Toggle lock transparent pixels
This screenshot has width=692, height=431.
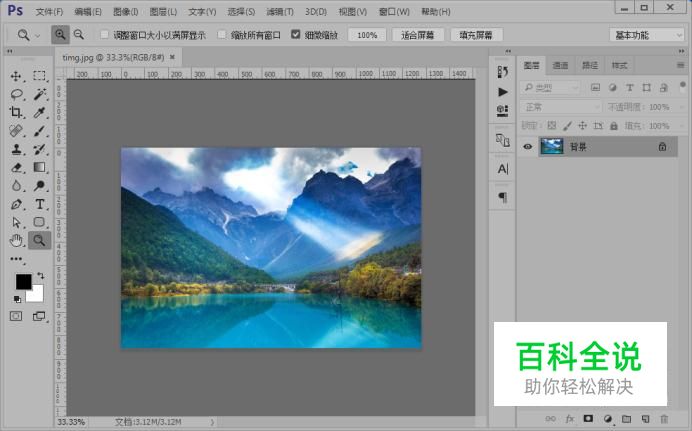point(552,126)
